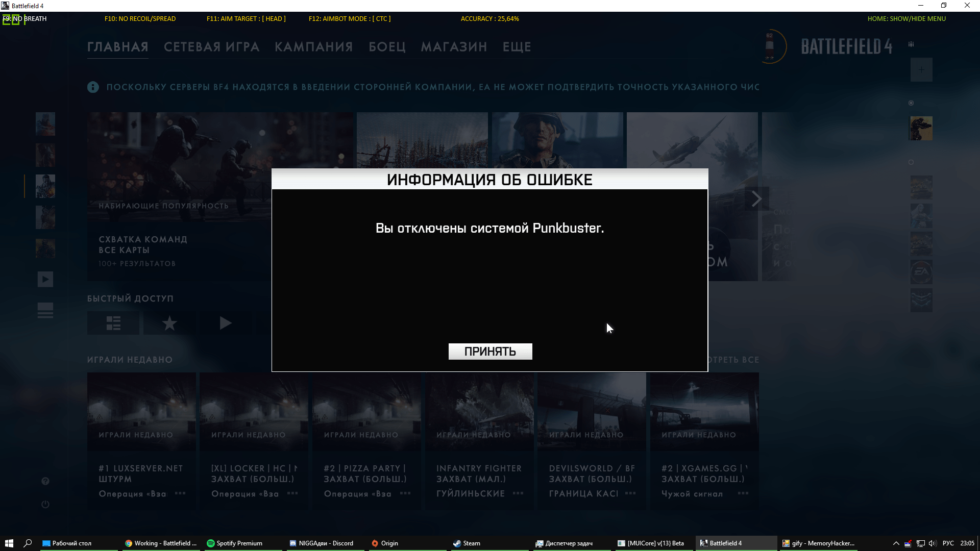Screen dimensions: 980x551
Task: Open the video play icon in left sidebar
Action: [x=45, y=279]
